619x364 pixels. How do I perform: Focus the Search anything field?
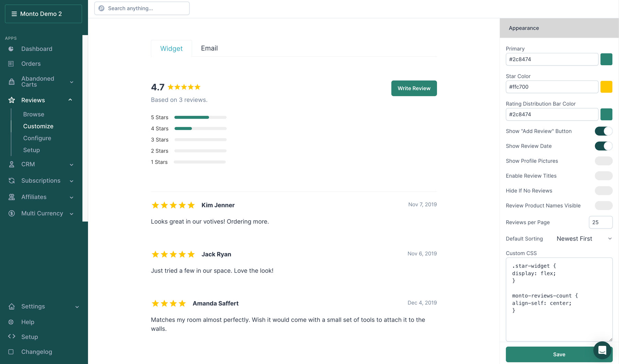click(x=142, y=8)
